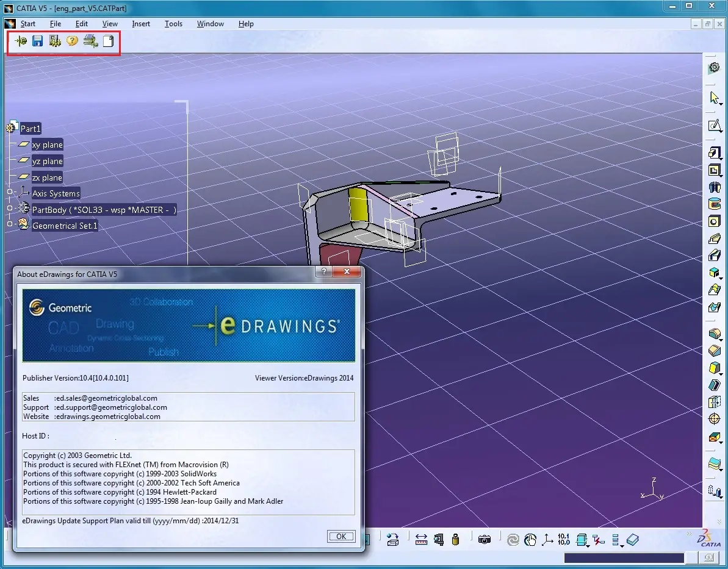728x569 pixels.
Task: Activate the Select arrow tool
Action: pyautogui.click(x=713, y=98)
